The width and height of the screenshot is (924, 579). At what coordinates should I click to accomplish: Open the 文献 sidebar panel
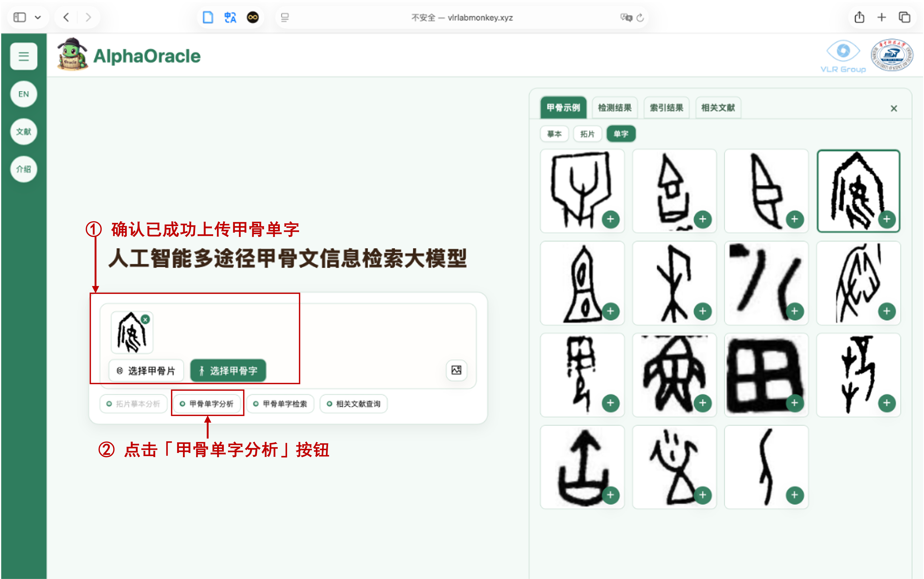tap(23, 131)
